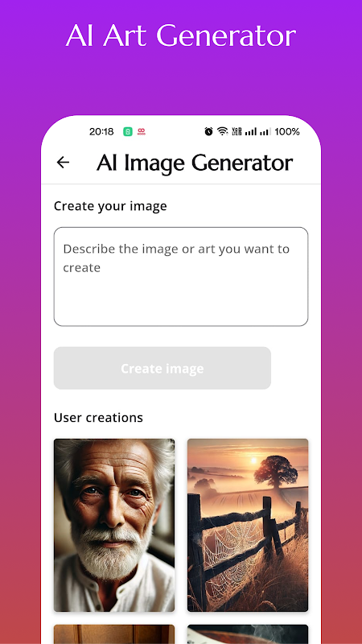Tap the 100% battery indicator
The image size is (362, 644).
[x=287, y=131]
